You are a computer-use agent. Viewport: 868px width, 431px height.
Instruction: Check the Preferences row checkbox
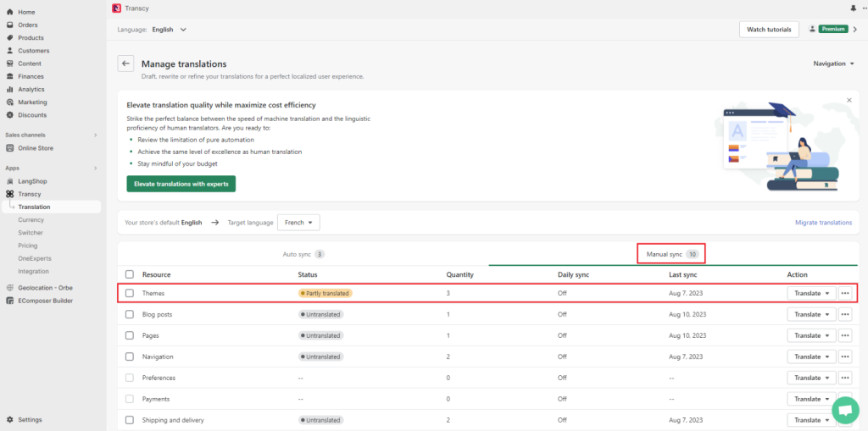click(130, 378)
